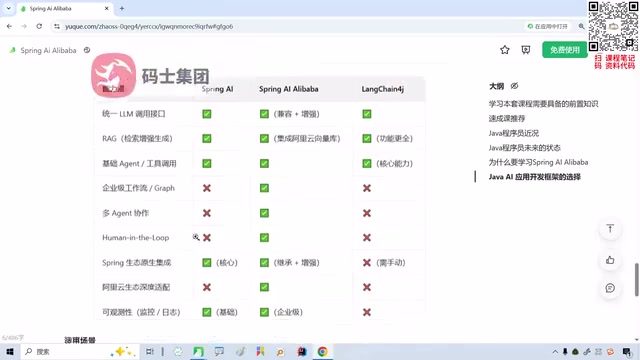
Task: Select Java AI 应用开发框架的选择 in outline
Action: point(535,177)
